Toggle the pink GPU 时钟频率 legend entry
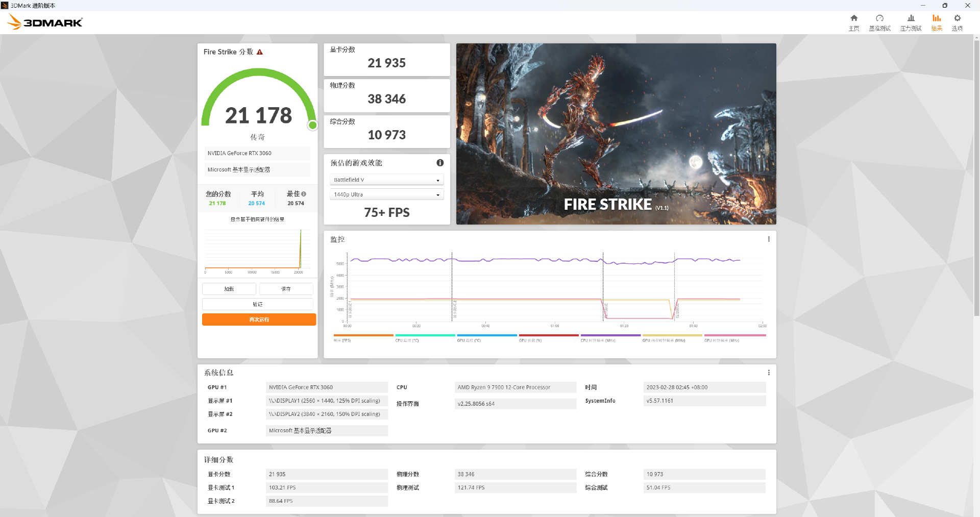 point(735,338)
